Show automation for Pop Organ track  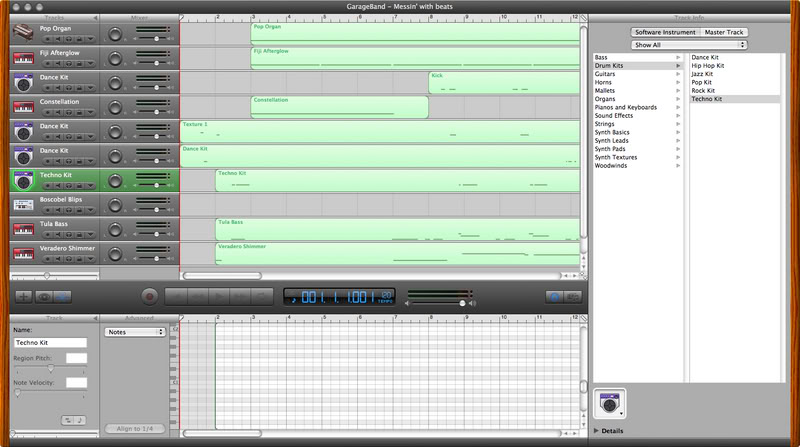tap(90, 39)
